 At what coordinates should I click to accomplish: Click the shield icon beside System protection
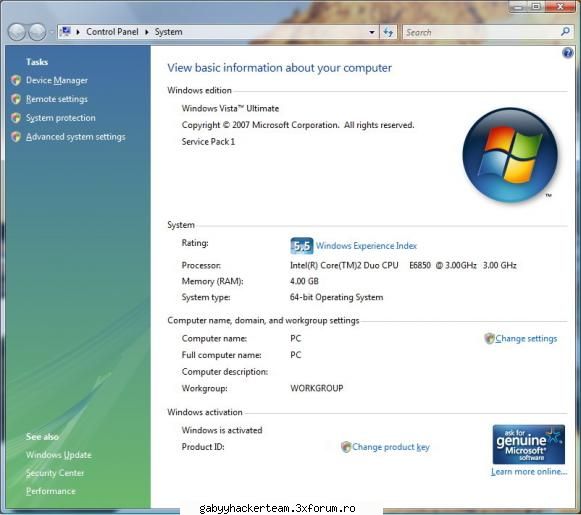tap(16, 118)
